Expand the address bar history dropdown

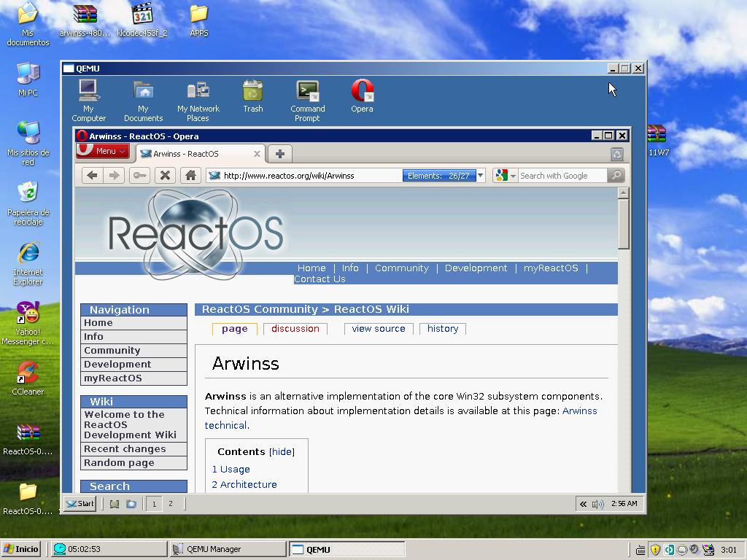(481, 176)
